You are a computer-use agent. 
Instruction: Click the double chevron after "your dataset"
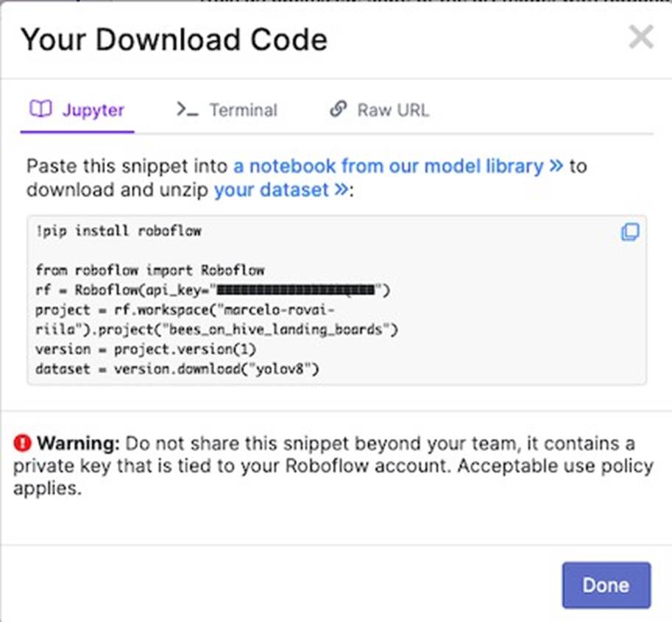tap(340, 190)
